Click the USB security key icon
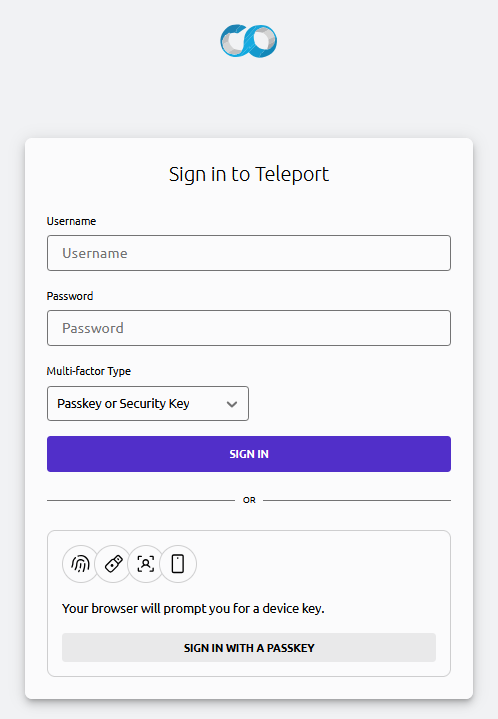 [113, 564]
